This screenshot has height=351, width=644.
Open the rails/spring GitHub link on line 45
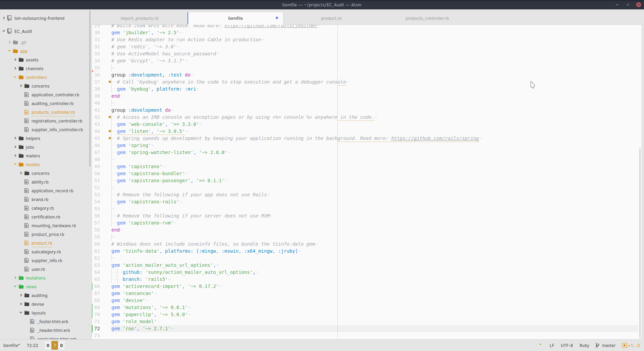pos(435,138)
